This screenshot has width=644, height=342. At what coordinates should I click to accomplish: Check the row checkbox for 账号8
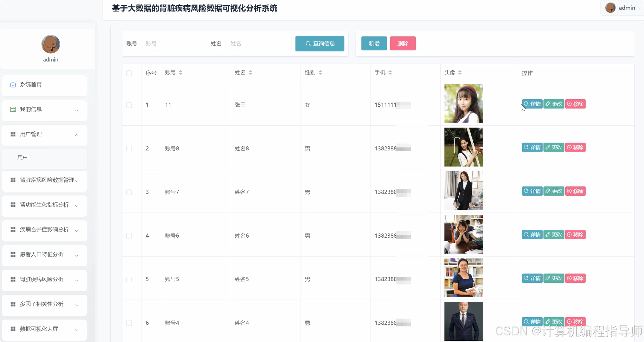(129, 148)
